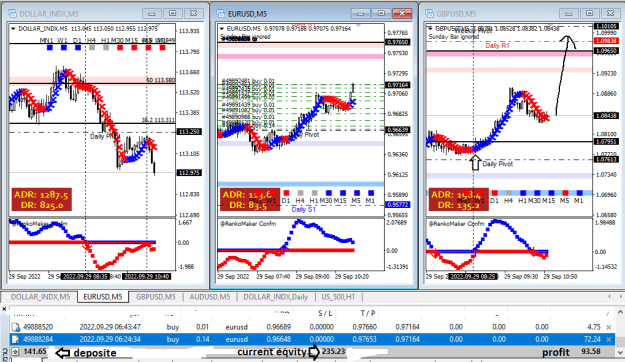This screenshot has width=625, height=362.
Task: Switch to the DOLLAR_INDX,M5 chart tab
Action: pos(40,297)
